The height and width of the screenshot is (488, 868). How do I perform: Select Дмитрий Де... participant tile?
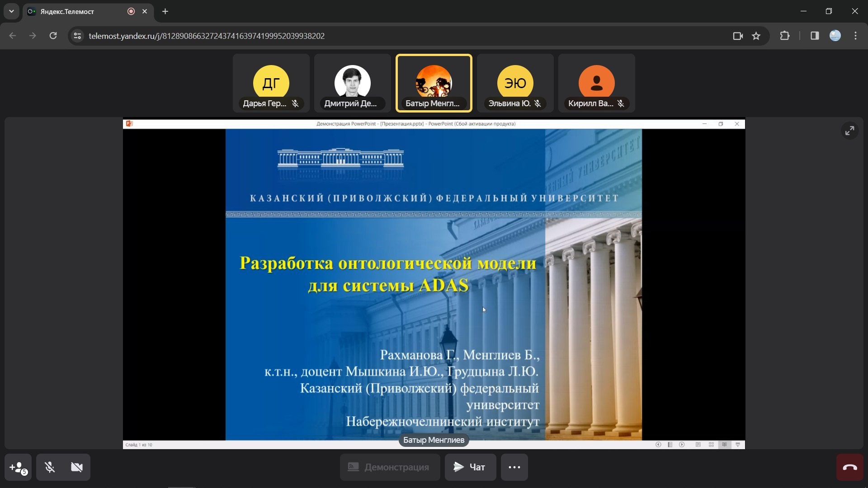click(353, 83)
